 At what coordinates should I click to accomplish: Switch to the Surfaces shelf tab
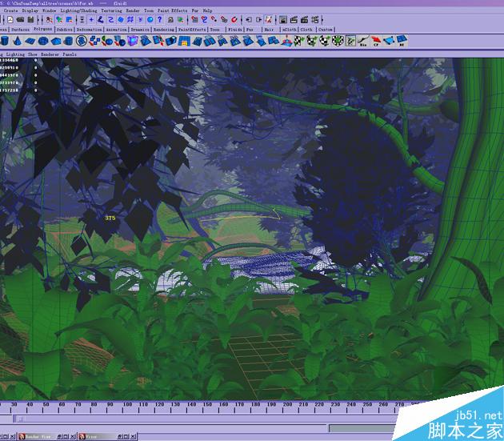tap(20, 30)
